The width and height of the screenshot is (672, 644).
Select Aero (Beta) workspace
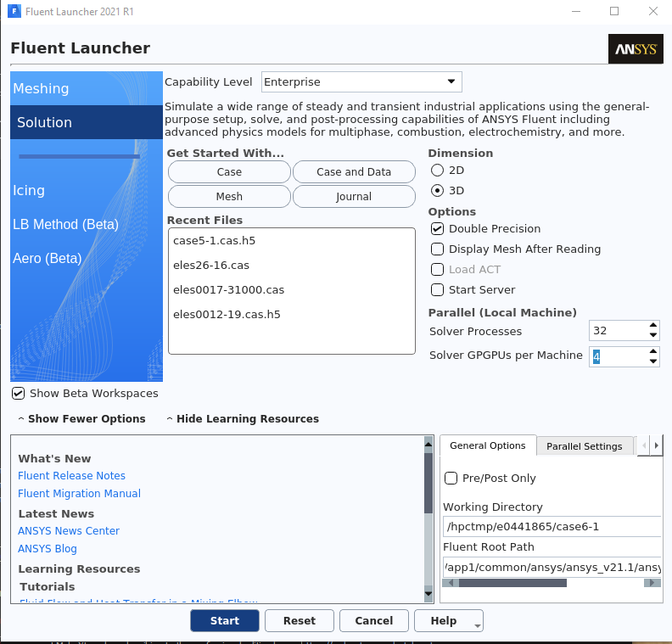[x=87, y=258]
